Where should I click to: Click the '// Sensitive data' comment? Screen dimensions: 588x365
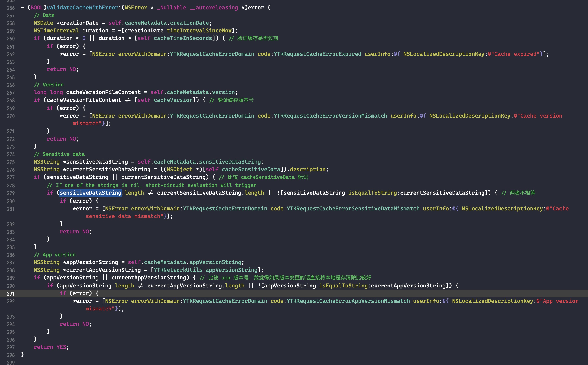pyautogui.click(x=59, y=154)
